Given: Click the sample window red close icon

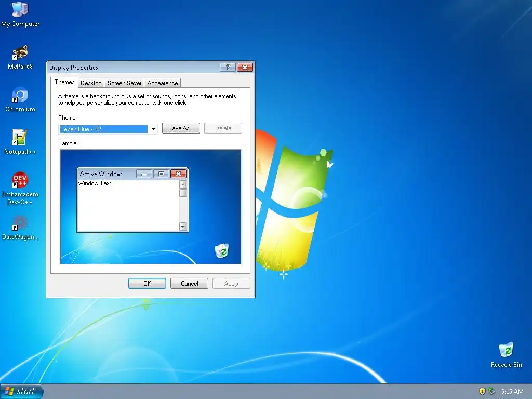Looking at the screenshot, I should coord(179,174).
